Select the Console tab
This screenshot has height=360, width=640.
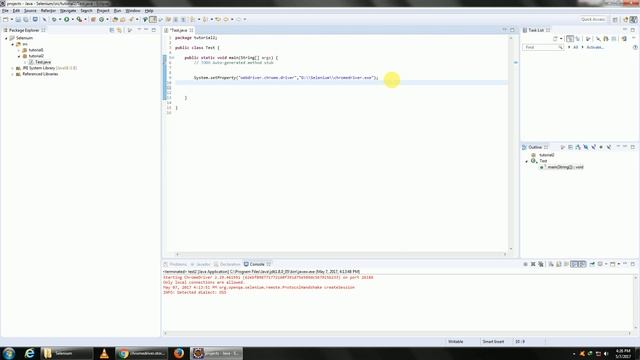coord(257,264)
